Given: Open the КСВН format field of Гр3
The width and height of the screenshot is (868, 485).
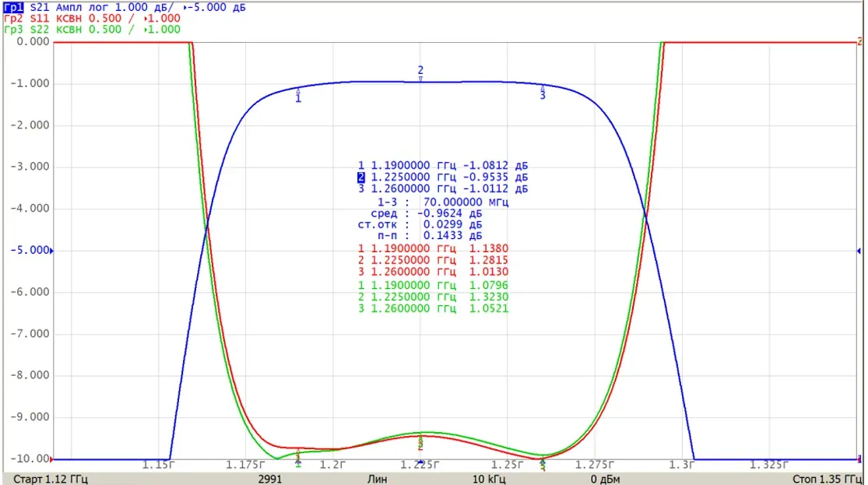Looking at the screenshot, I should click(69, 30).
